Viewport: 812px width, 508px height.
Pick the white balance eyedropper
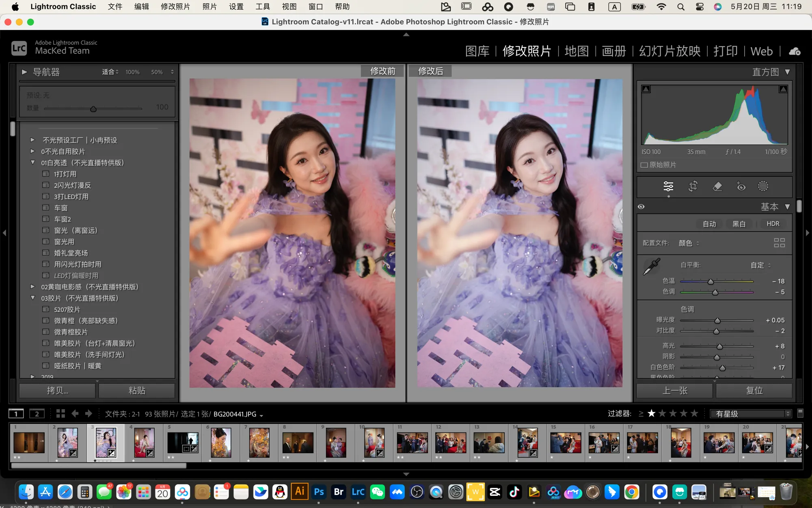[x=652, y=266]
